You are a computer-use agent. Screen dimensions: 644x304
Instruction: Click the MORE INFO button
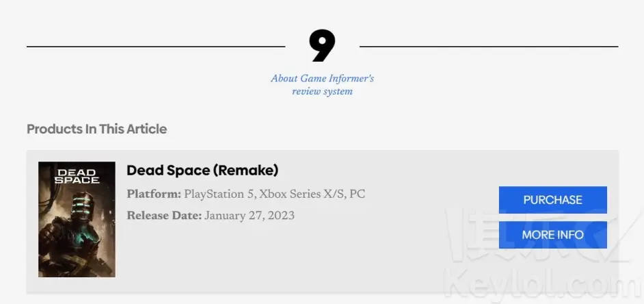click(553, 235)
